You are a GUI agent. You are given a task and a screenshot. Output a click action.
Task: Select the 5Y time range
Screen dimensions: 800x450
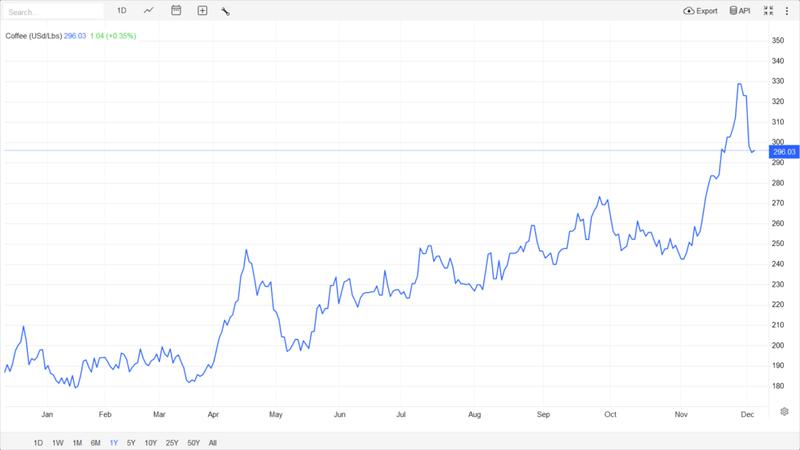click(131, 442)
